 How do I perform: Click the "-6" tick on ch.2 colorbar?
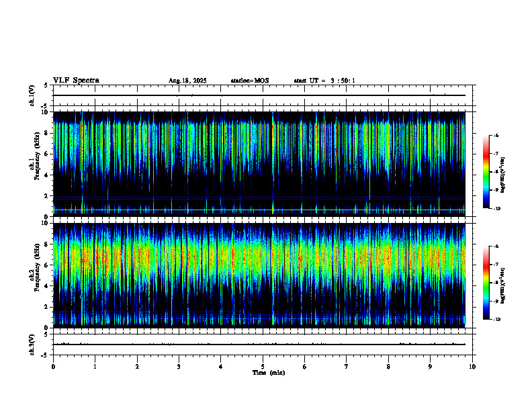(x=496, y=246)
